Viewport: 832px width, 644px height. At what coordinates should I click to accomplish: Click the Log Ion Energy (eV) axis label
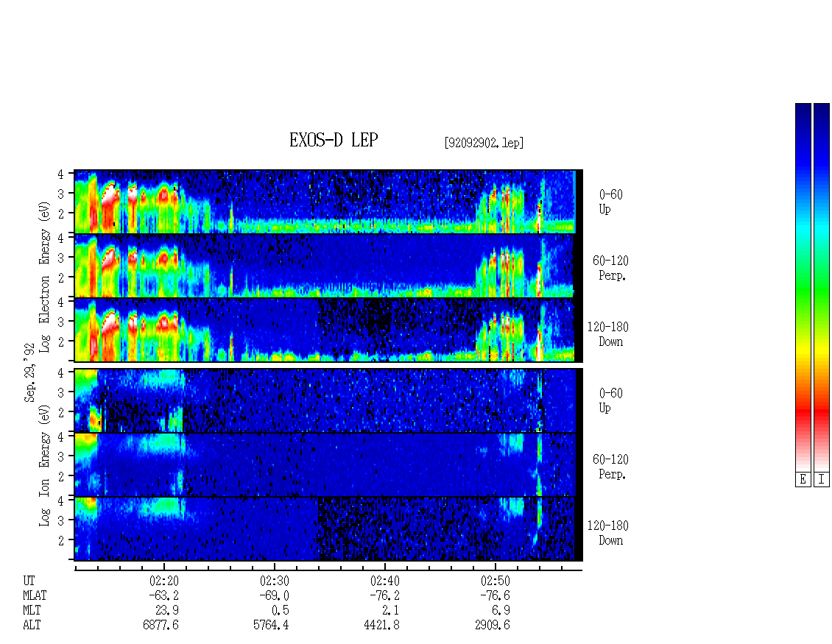click(x=44, y=466)
